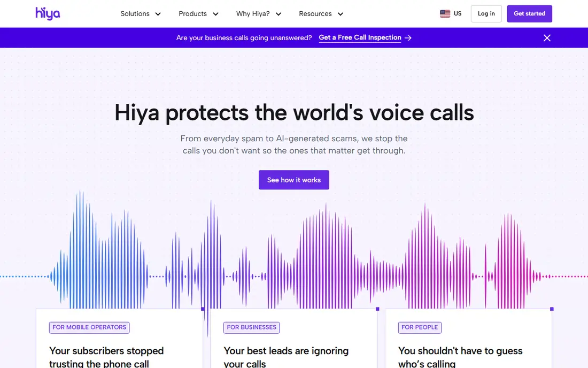The width and height of the screenshot is (588, 368).
Task: Click "Your subscribers stopped trusting the phone call" heading
Action: coord(106,357)
